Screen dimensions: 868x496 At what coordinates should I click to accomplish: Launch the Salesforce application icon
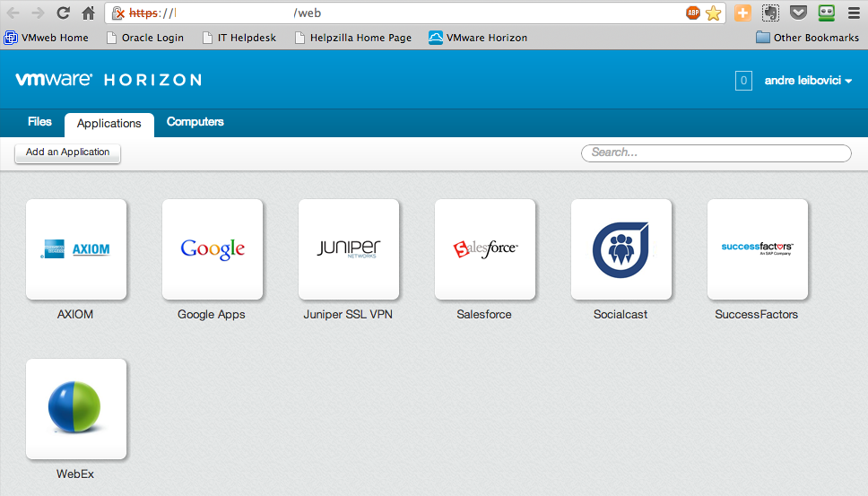tap(485, 249)
